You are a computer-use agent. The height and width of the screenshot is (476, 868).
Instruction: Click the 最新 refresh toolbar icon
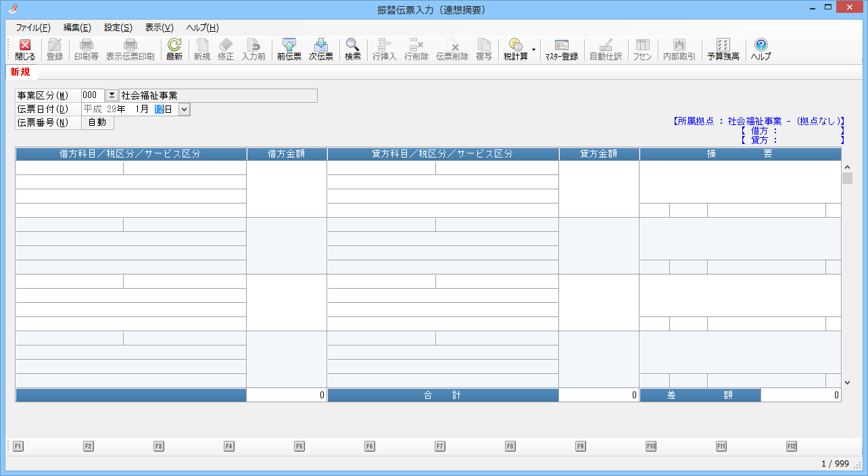click(x=174, y=50)
